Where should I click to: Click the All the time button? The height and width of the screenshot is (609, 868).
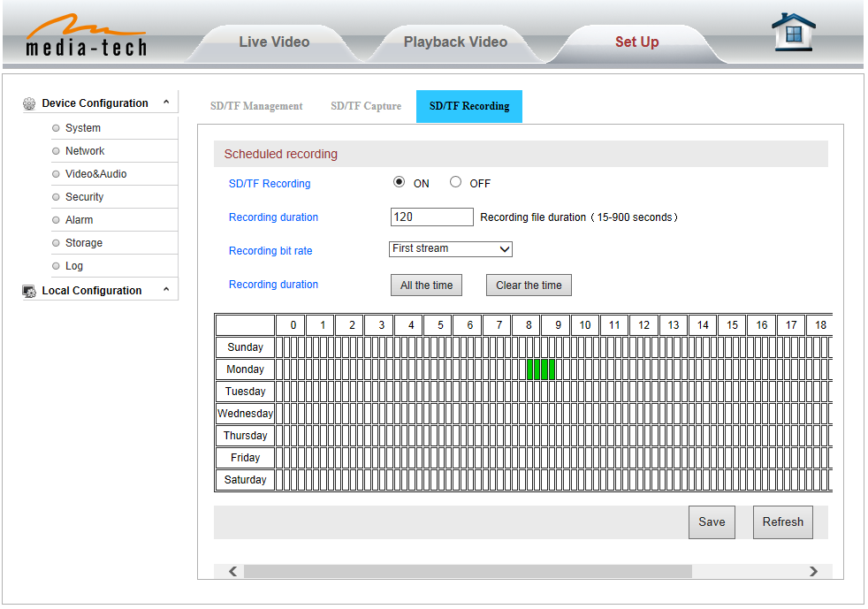click(426, 285)
